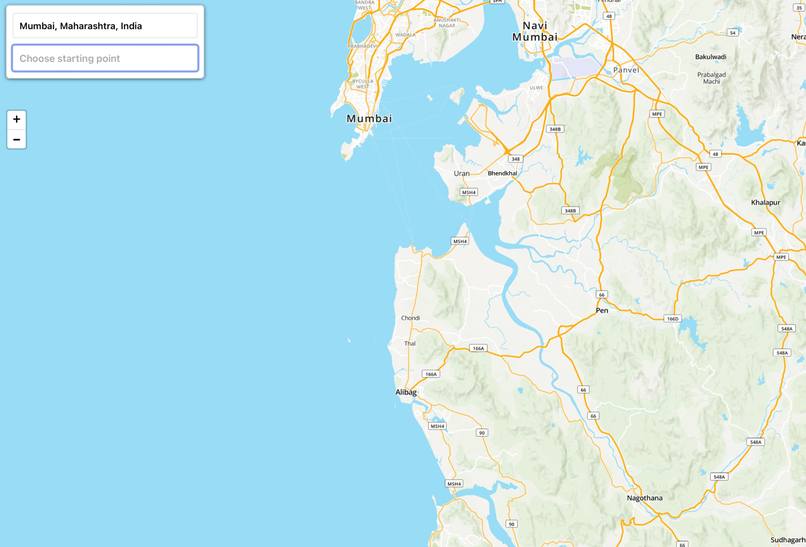This screenshot has height=547, width=806.
Task: Click the Panvel town label
Action: (626, 70)
